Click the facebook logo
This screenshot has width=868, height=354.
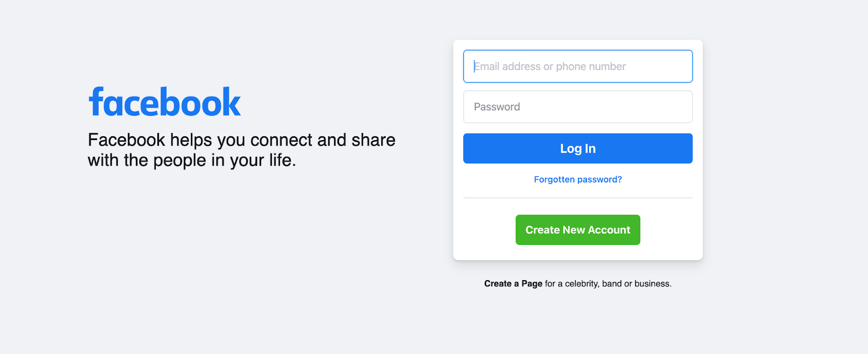click(x=164, y=102)
